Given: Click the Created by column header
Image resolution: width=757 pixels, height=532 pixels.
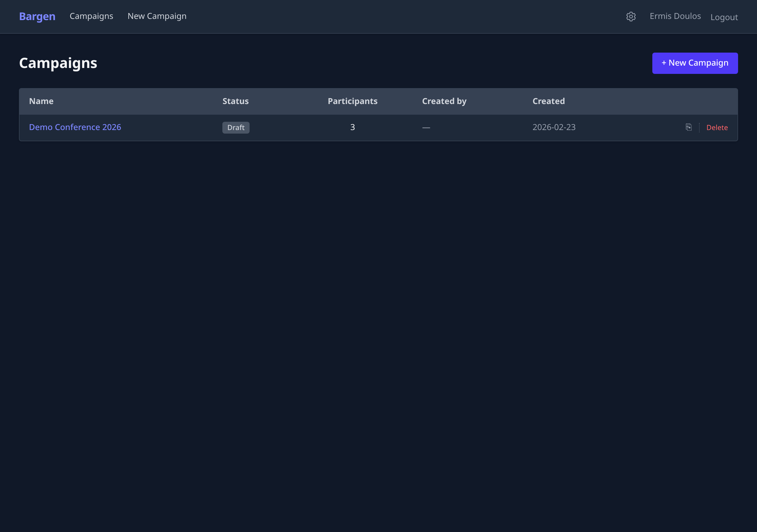Looking at the screenshot, I should [444, 101].
